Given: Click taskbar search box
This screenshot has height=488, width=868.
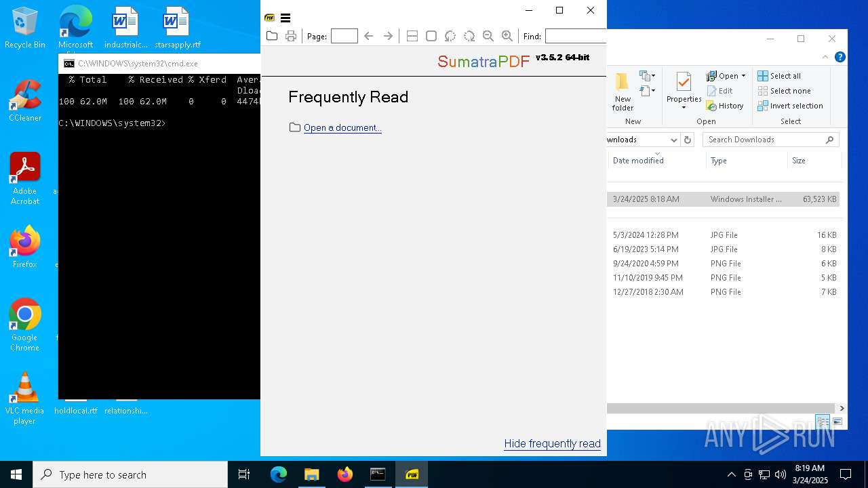Looking at the screenshot, I should [x=130, y=474].
